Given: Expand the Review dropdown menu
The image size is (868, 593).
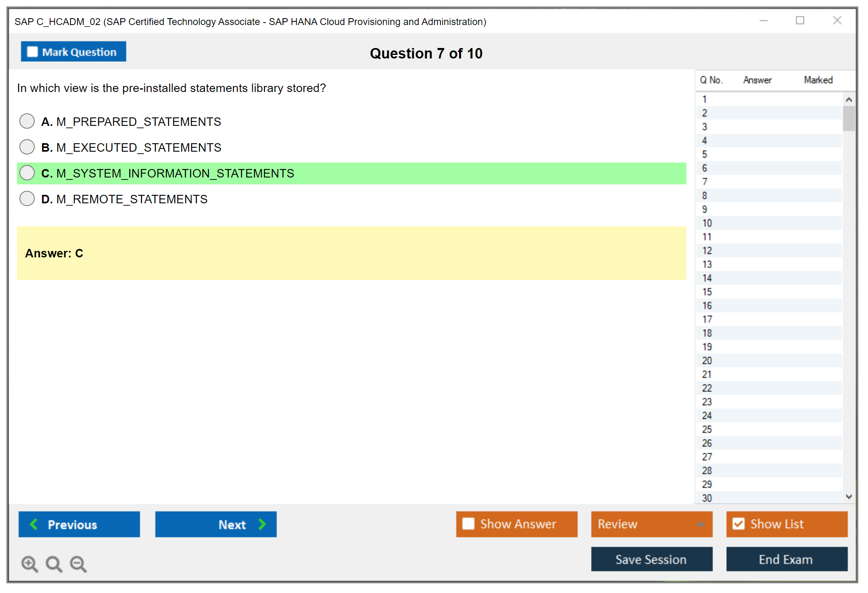Looking at the screenshot, I should pyautogui.click(x=700, y=524).
